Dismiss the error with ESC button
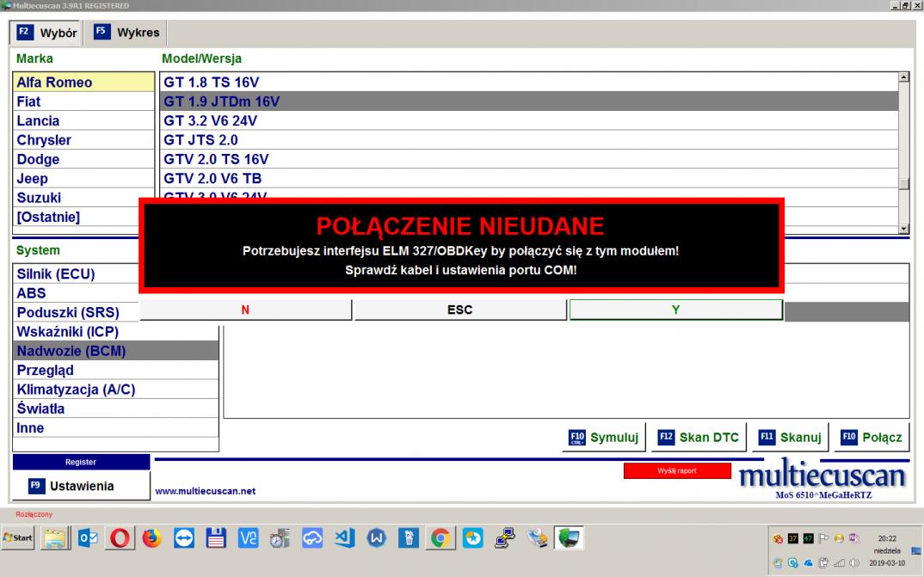Viewport: 924px width, 577px height. (x=460, y=310)
